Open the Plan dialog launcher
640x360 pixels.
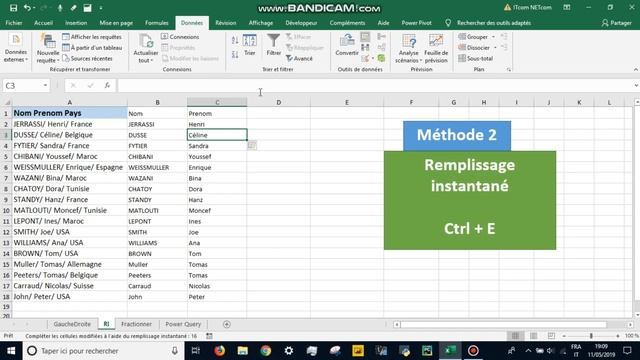pos(509,70)
